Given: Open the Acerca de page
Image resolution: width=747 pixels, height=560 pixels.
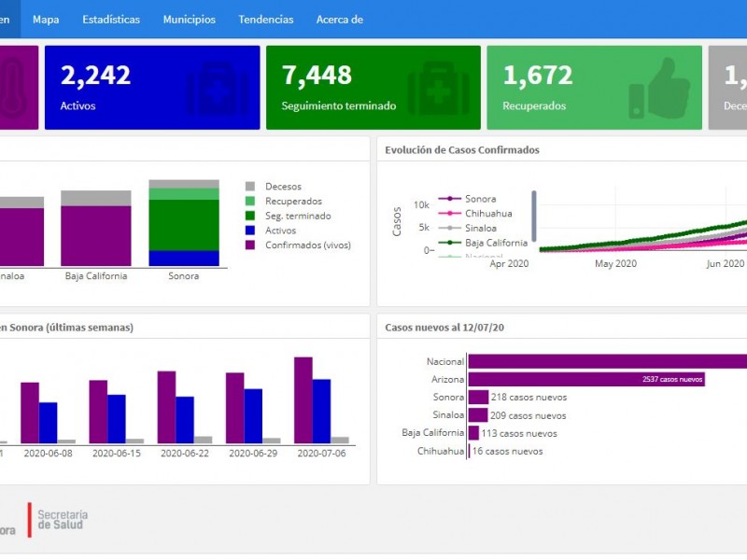Looking at the screenshot, I should pyautogui.click(x=340, y=20).
